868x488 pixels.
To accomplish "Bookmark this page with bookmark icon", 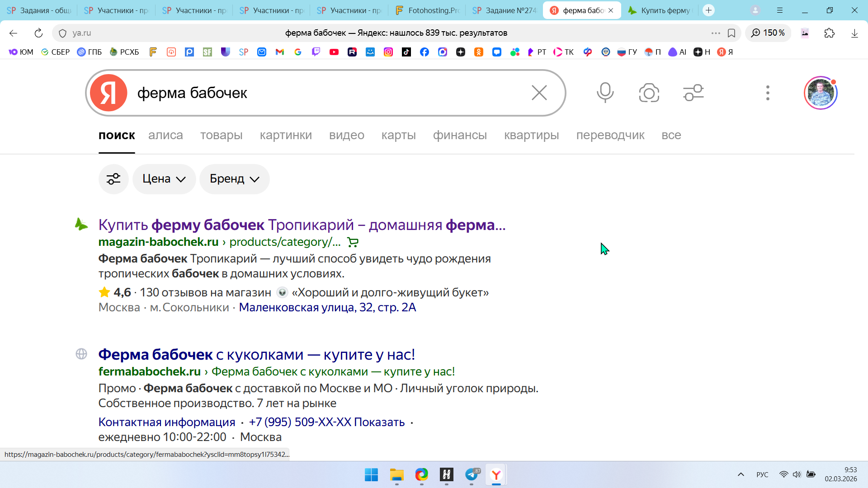I will click(731, 33).
